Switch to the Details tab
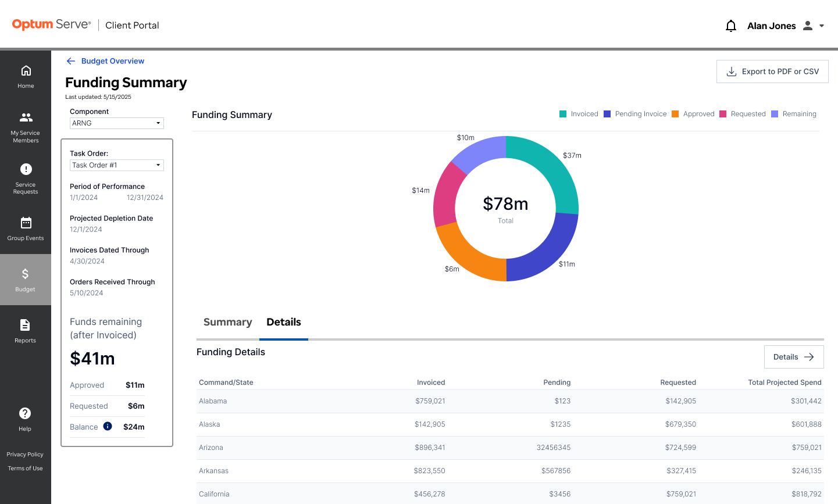 pos(284,322)
